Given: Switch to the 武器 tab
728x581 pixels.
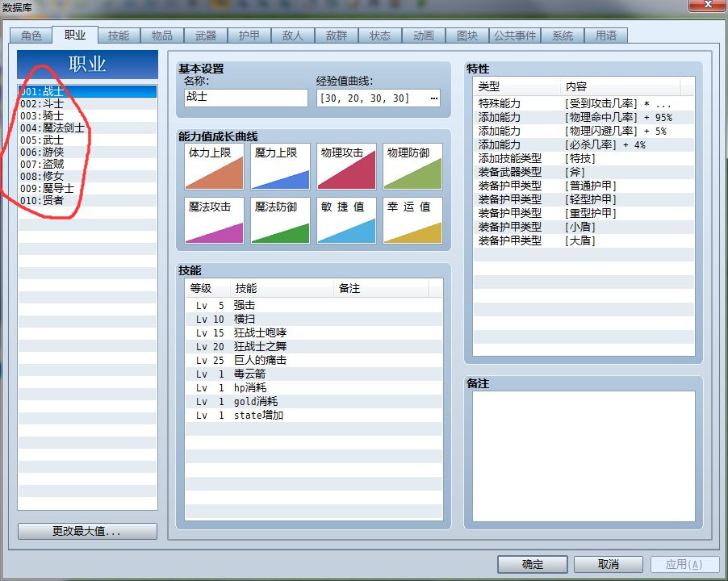Looking at the screenshot, I should click(206, 36).
